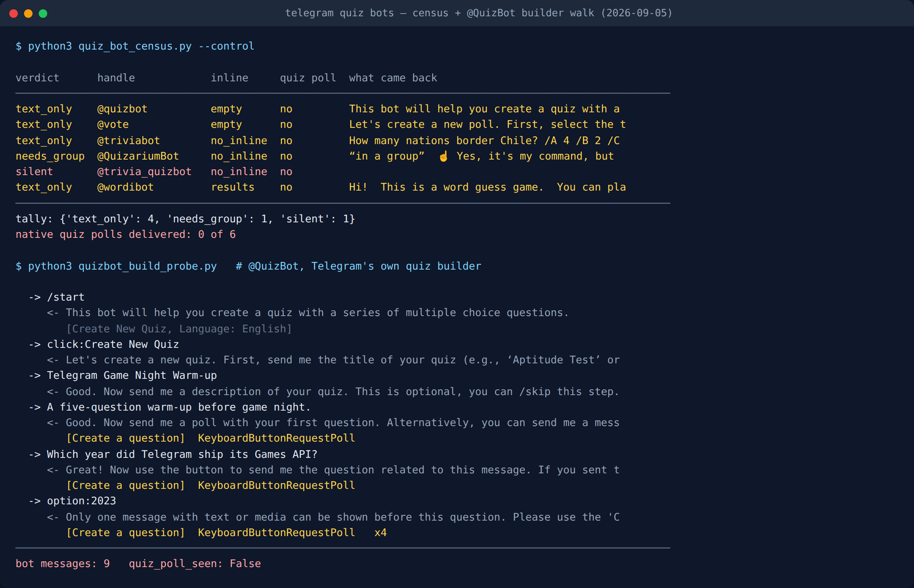Click '[Create New Quiz, Language: English]' buttons line
Viewport: 914px width, 588px height.
tap(179, 329)
